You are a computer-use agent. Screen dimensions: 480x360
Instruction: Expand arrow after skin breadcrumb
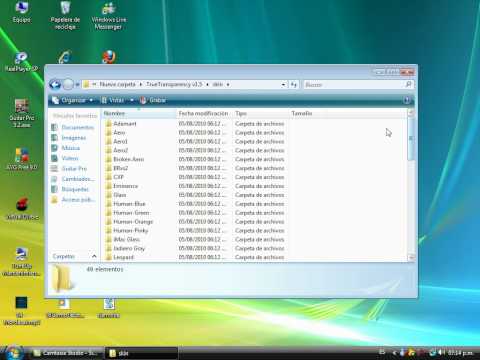coord(228,85)
